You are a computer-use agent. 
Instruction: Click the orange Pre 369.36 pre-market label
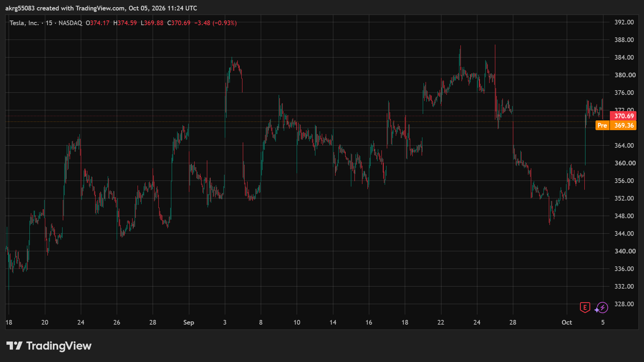616,125
